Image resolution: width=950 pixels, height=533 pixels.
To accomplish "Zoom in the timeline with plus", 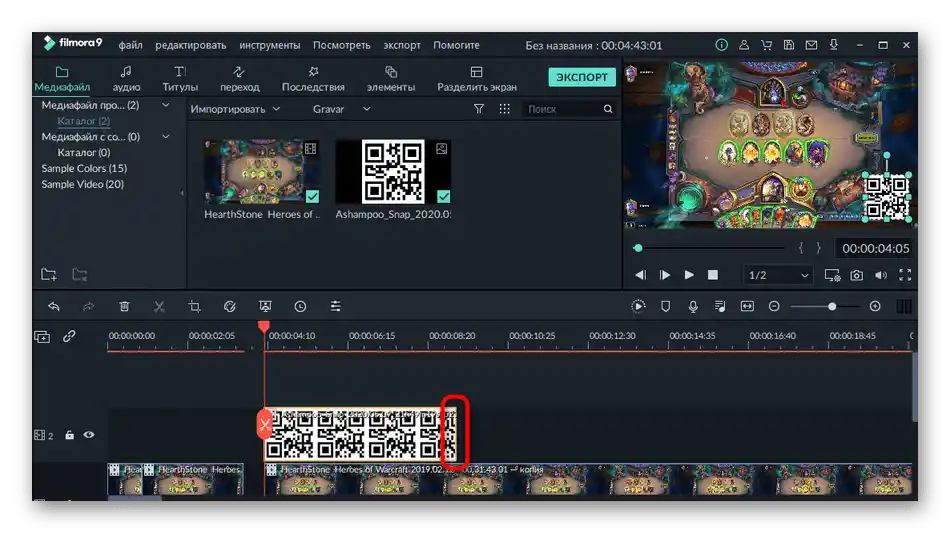I will click(874, 306).
